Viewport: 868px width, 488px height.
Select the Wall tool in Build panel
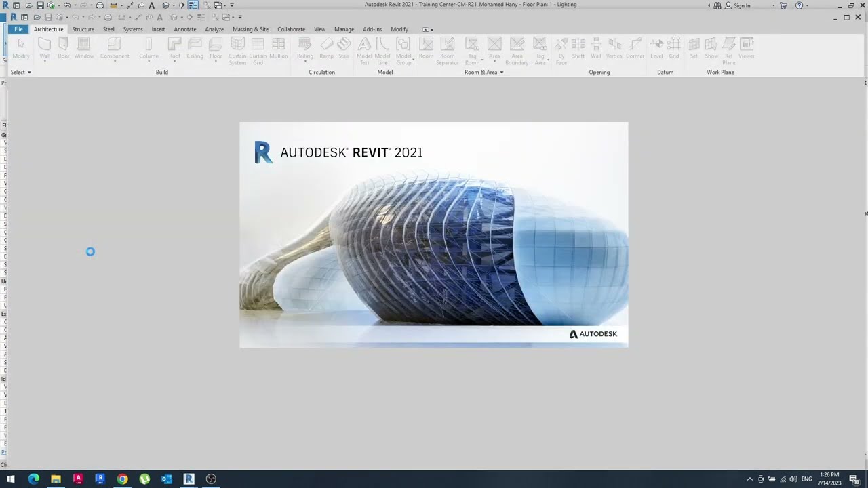[x=45, y=48]
